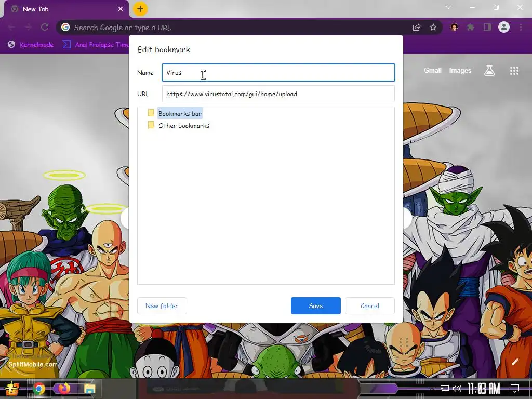
Task: Click the Customize Chrome pencil icon
Action: pos(515,362)
